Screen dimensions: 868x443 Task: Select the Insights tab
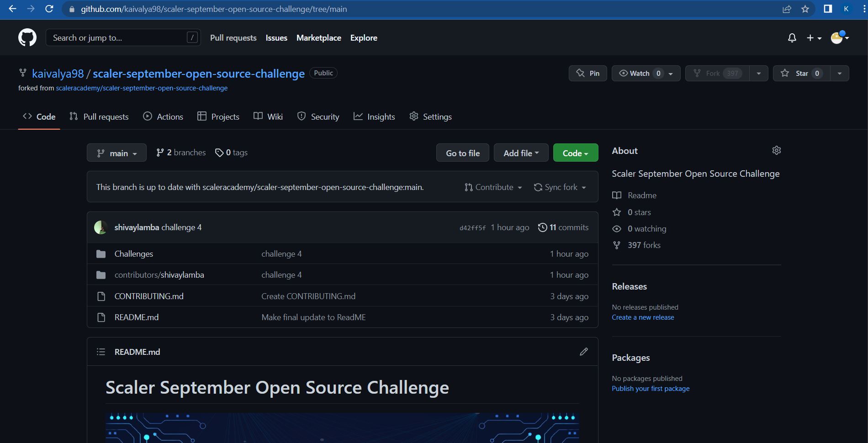coord(374,117)
